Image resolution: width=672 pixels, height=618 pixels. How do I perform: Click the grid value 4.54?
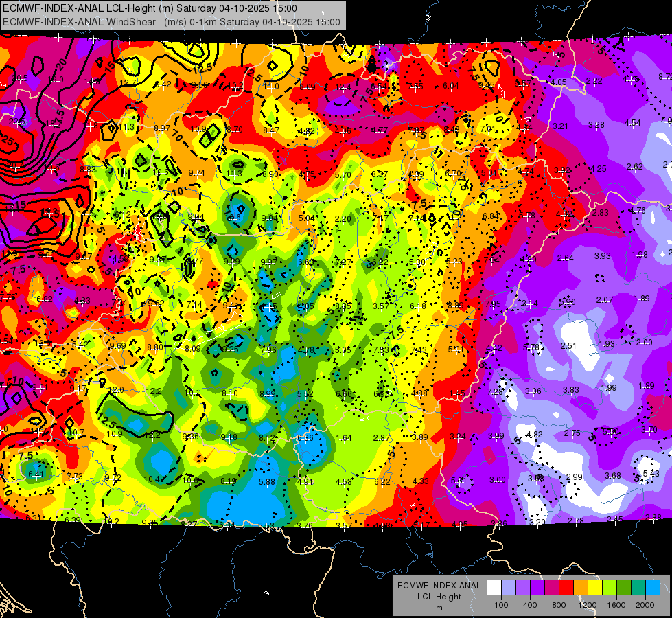pyautogui.click(x=633, y=123)
